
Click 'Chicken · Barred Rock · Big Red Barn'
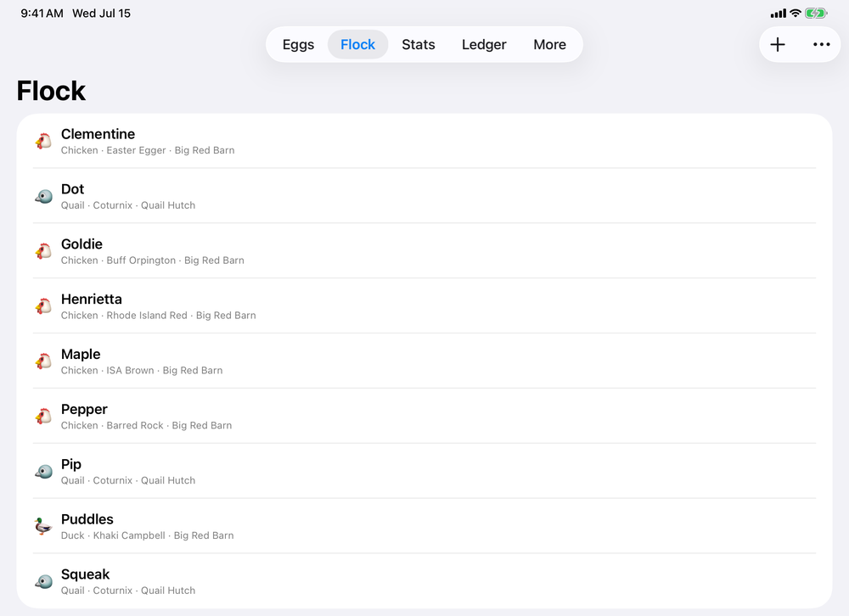click(x=146, y=425)
